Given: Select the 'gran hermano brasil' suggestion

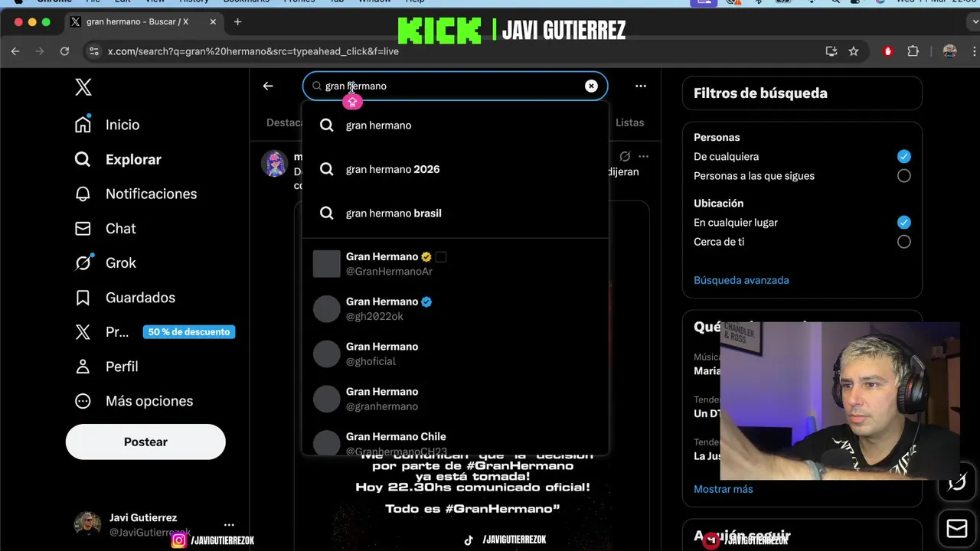Looking at the screenshot, I should 455,213.
